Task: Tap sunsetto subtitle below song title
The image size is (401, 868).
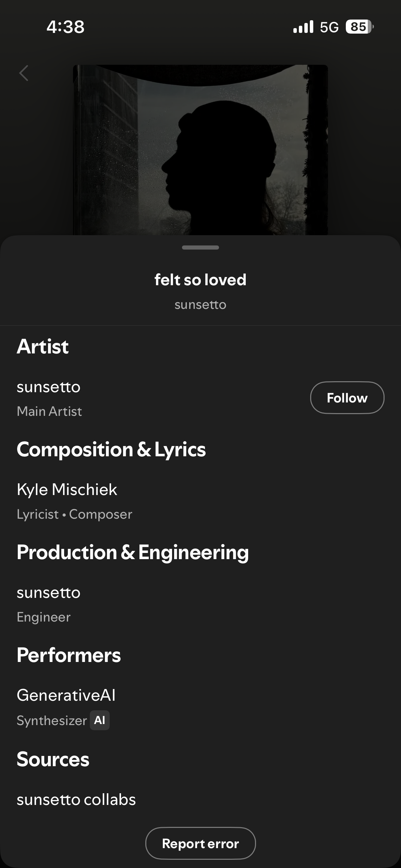Action: tap(200, 305)
